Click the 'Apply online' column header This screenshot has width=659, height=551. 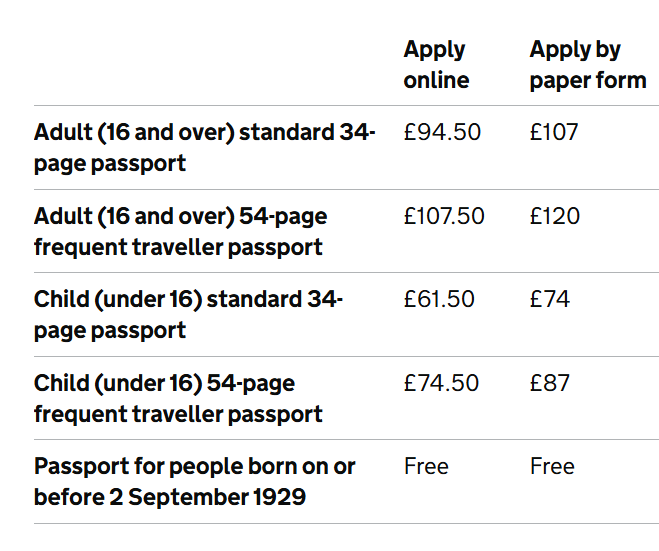tap(436, 65)
